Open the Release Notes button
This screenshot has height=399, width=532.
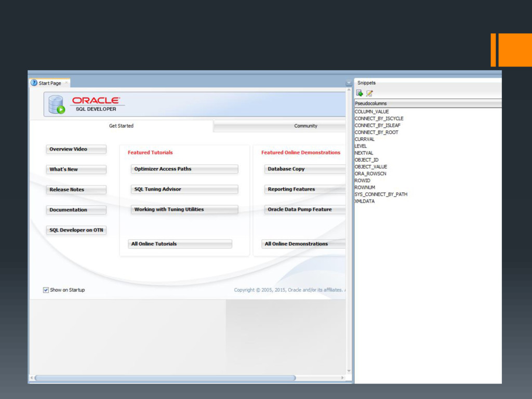click(76, 190)
